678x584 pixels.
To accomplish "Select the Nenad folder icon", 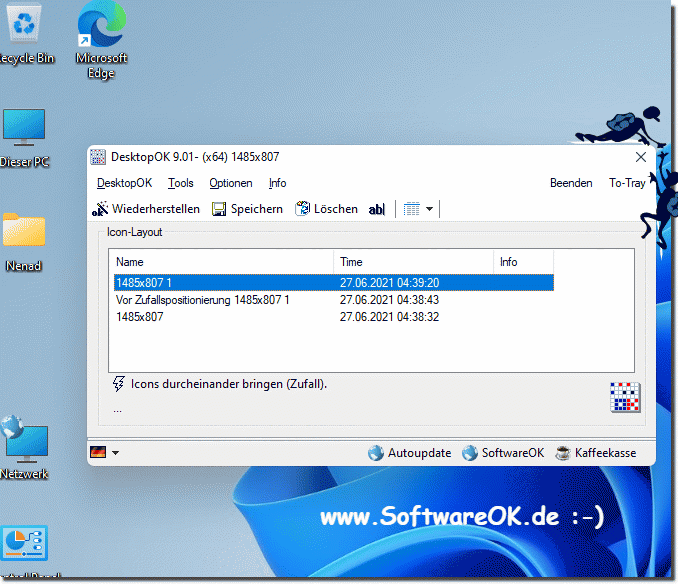I will click(x=24, y=229).
